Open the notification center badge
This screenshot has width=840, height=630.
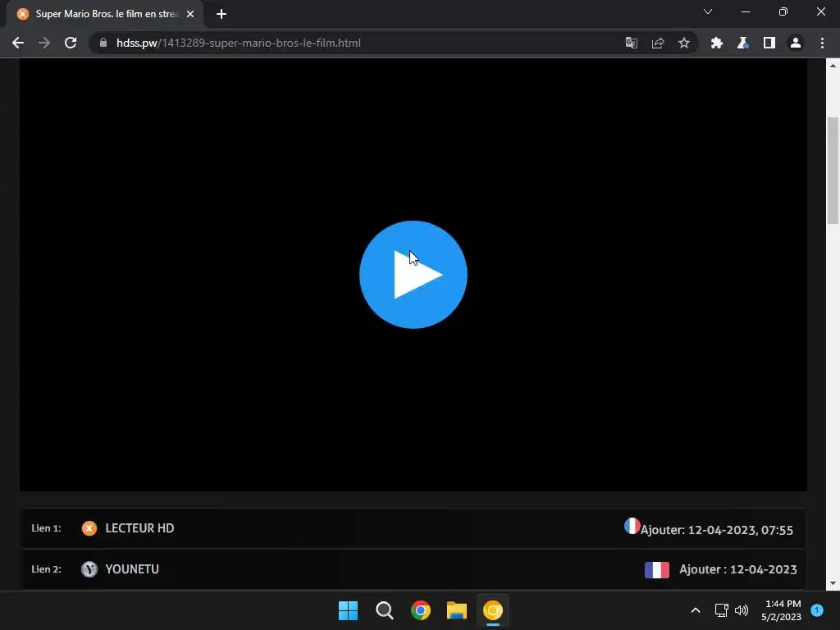tap(817, 610)
